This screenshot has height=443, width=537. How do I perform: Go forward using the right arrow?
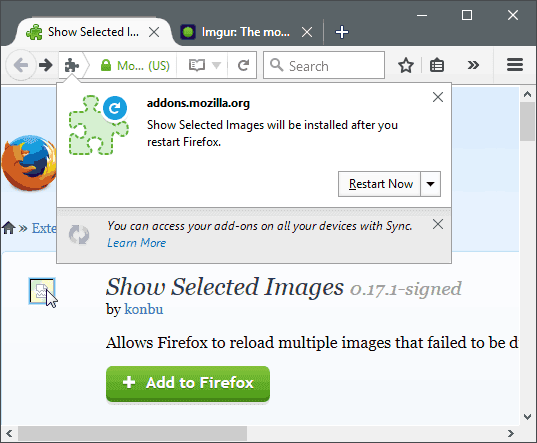click(x=46, y=65)
